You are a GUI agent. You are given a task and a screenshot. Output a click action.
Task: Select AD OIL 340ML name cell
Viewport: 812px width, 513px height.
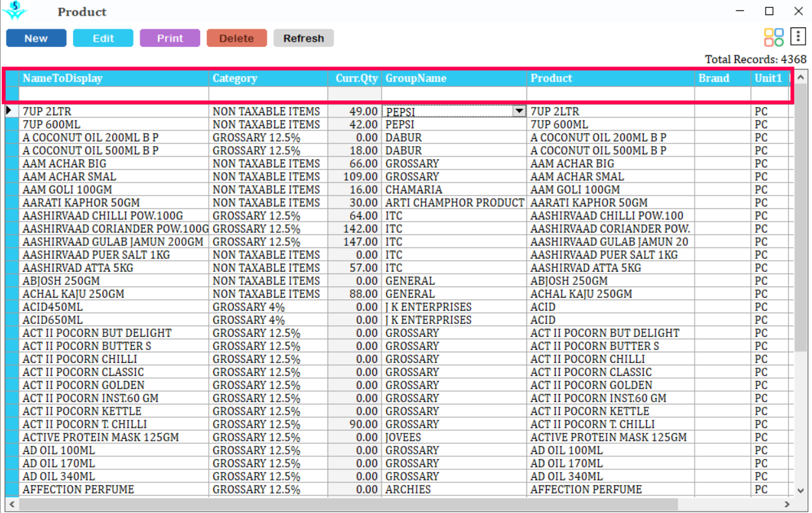pyautogui.click(x=113, y=476)
